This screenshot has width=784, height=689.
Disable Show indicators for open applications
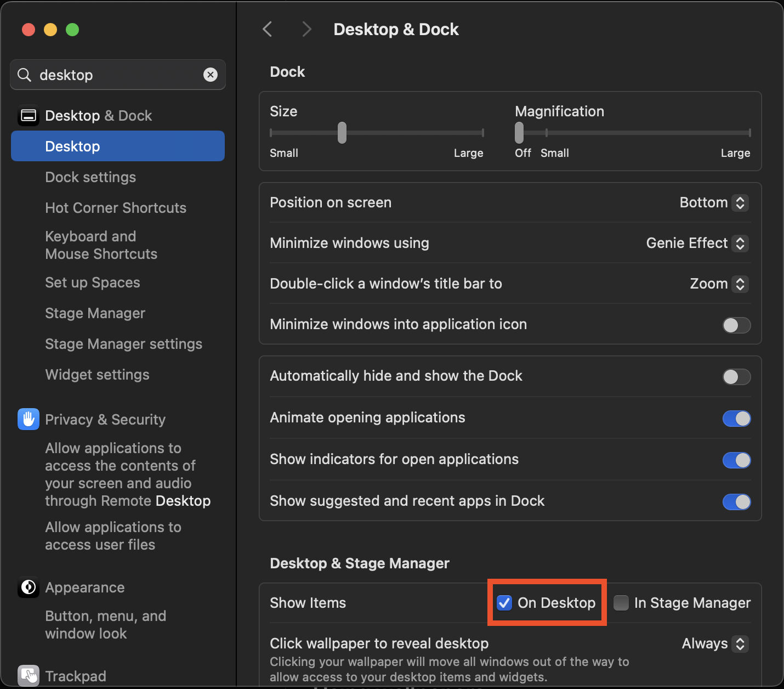736,460
